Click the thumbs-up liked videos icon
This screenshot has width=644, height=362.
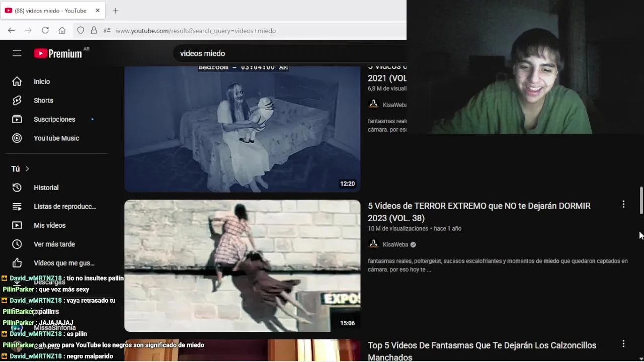17,263
